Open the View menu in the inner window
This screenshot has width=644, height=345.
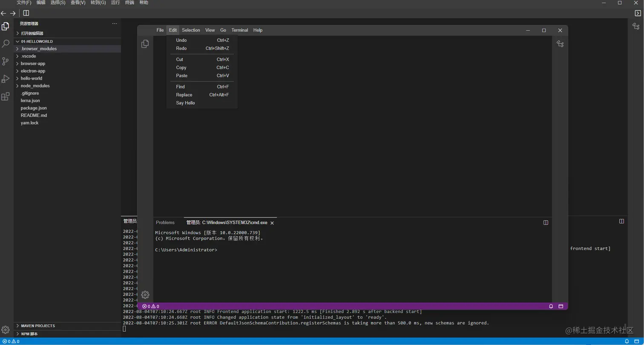click(x=210, y=30)
